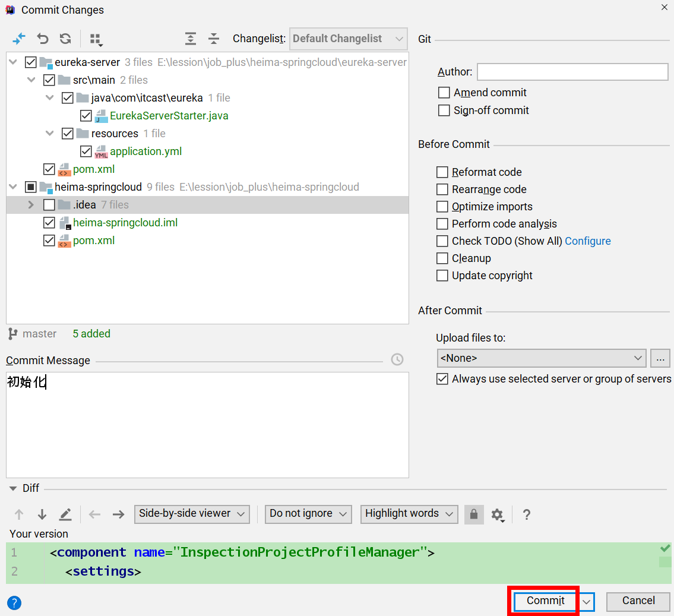Screen dimensions: 674x616
Task: Click the Collapse All icon
Action: (214, 39)
